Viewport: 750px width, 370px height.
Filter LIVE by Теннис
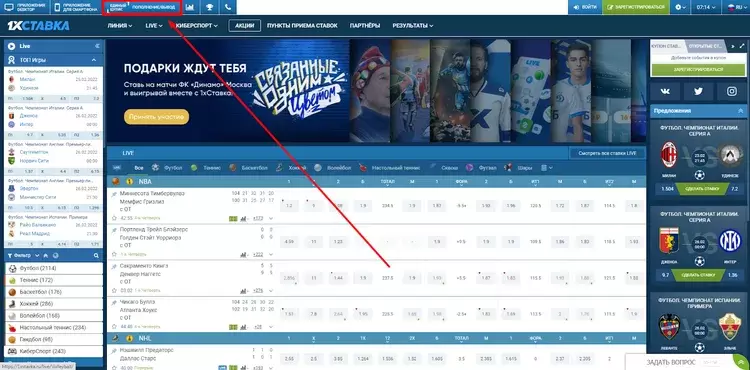206,168
